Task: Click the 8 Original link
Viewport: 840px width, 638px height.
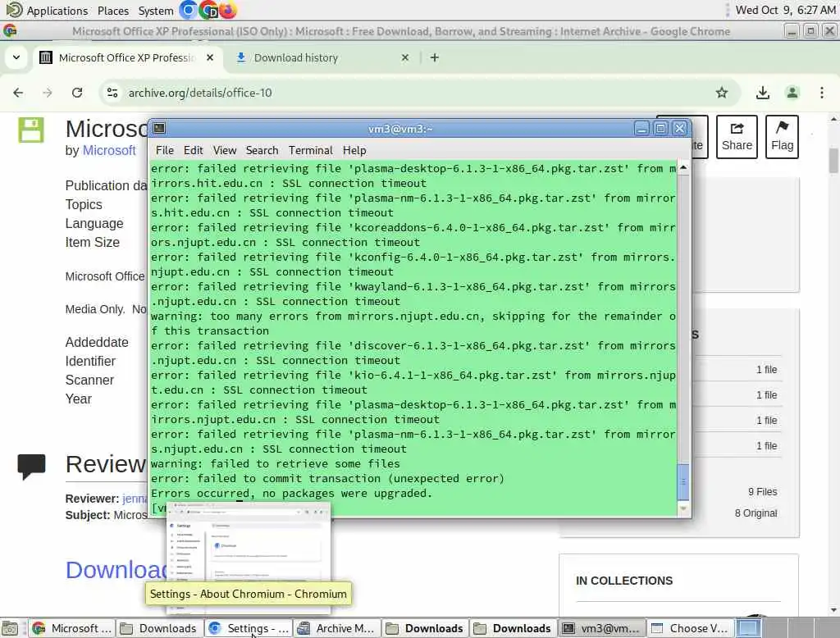Action: click(756, 513)
